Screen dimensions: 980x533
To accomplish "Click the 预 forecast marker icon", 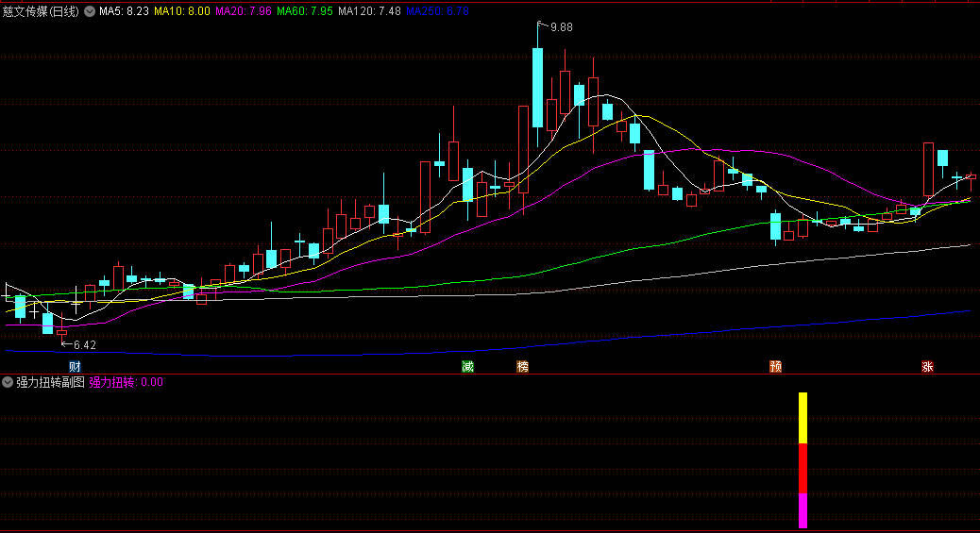I will tap(776, 366).
